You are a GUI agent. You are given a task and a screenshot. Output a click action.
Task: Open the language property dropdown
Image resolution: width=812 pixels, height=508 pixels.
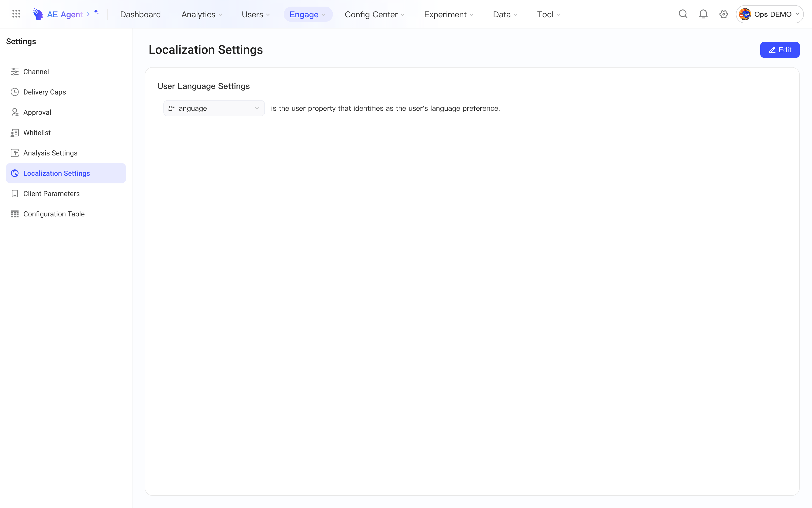point(214,108)
